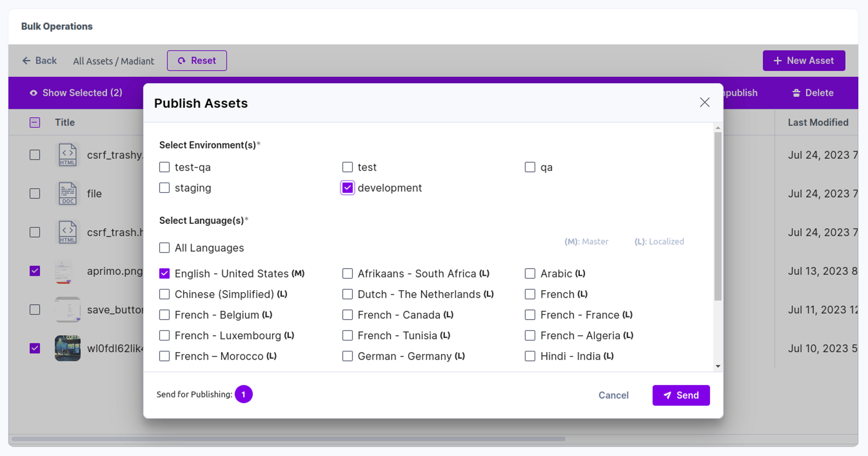The height and width of the screenshot is (456, 868).
Task: Open the wl0fdl62lik image thumbnail
Action: point(67,348)
